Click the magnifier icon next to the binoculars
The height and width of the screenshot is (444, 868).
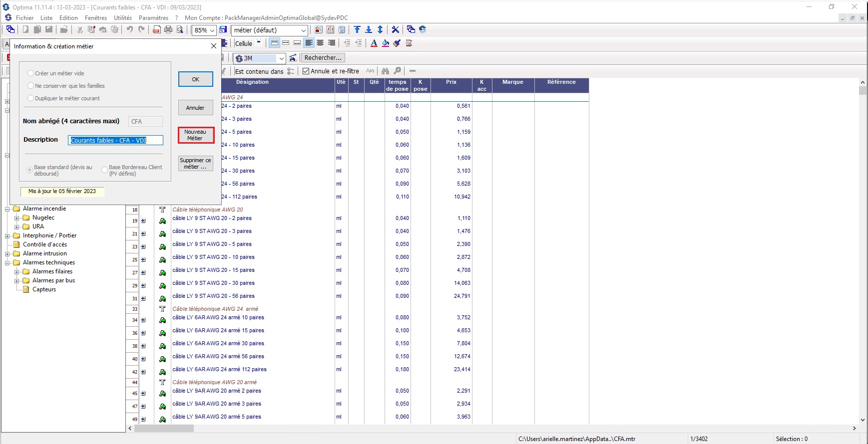[398, 71]
